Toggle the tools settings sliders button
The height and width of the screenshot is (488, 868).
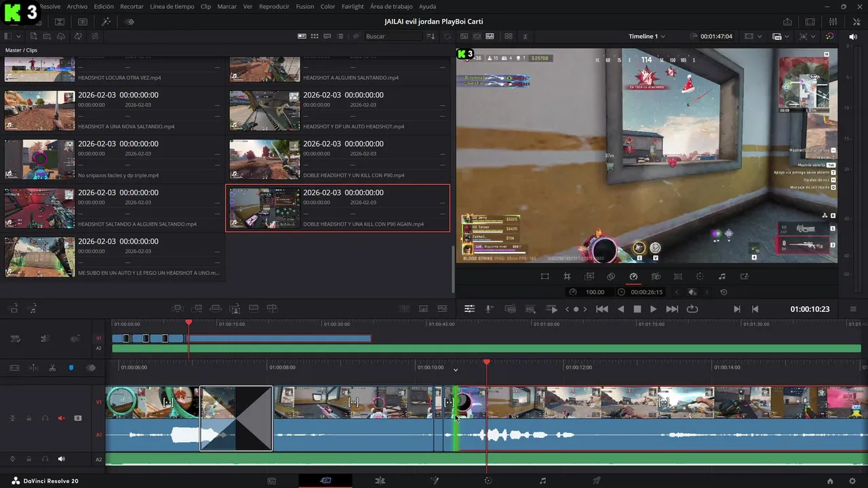click(469, 309)
